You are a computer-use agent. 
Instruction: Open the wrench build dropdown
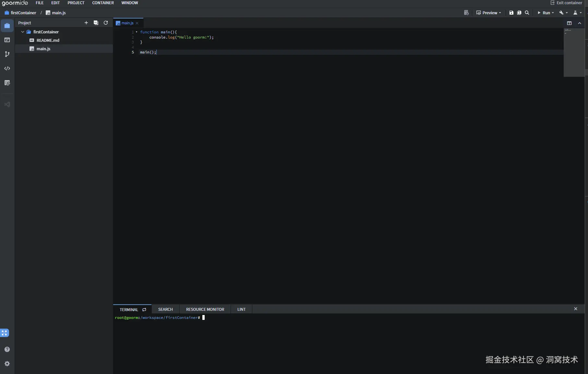pos(563,13)
